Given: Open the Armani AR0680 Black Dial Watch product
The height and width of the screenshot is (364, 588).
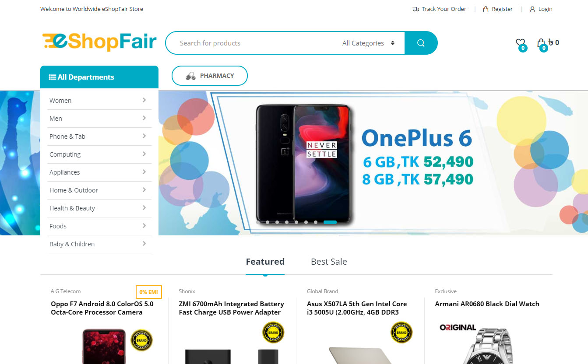Looking at the screenshot, I should click(x=487, y=304).
